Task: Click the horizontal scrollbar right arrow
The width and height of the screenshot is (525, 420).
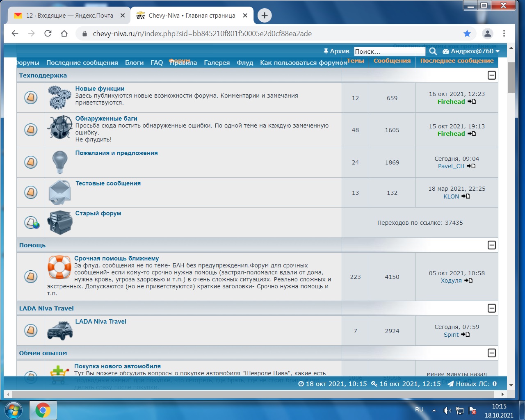Action: pyautogui.click(x=502, y=394)
